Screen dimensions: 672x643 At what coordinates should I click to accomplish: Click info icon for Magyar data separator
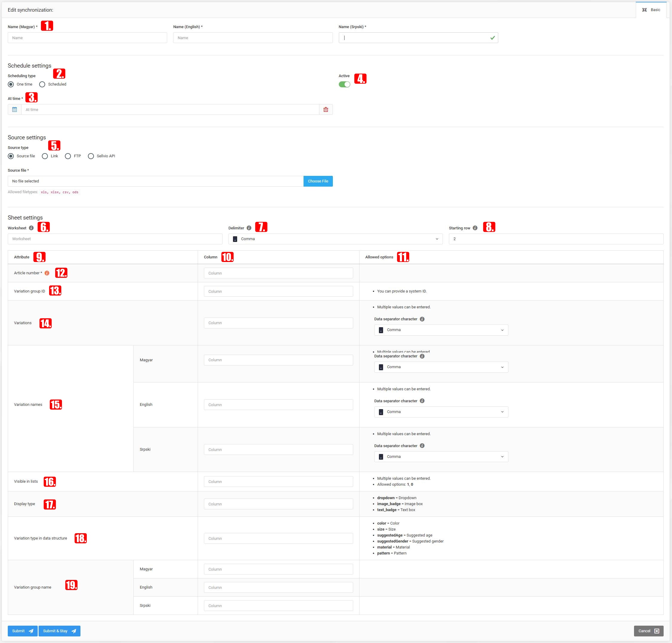point(422,356)
